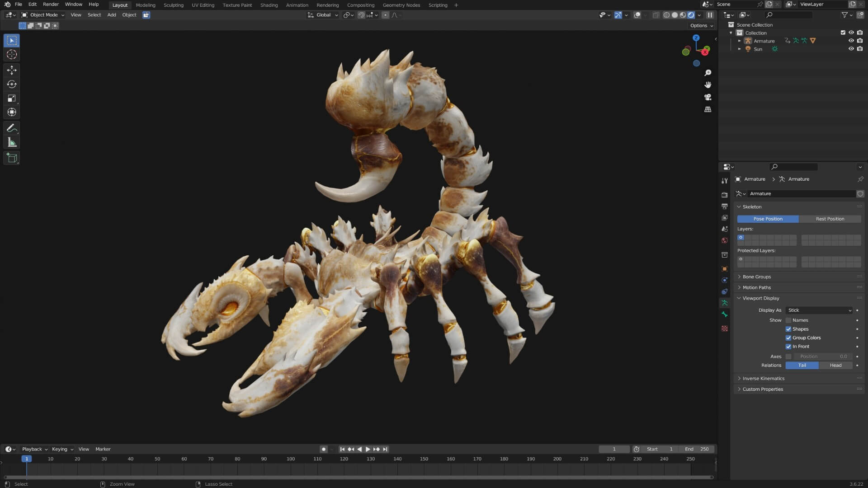The height and width of the screenshot is (488, 868).
Task: Open the Bone properties tab
Action: click(x=725, y=314)
